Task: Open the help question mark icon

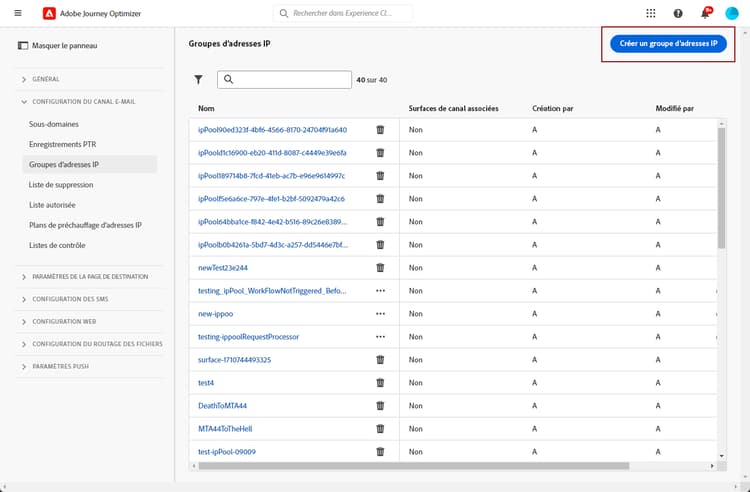Action: coord(679,13)
